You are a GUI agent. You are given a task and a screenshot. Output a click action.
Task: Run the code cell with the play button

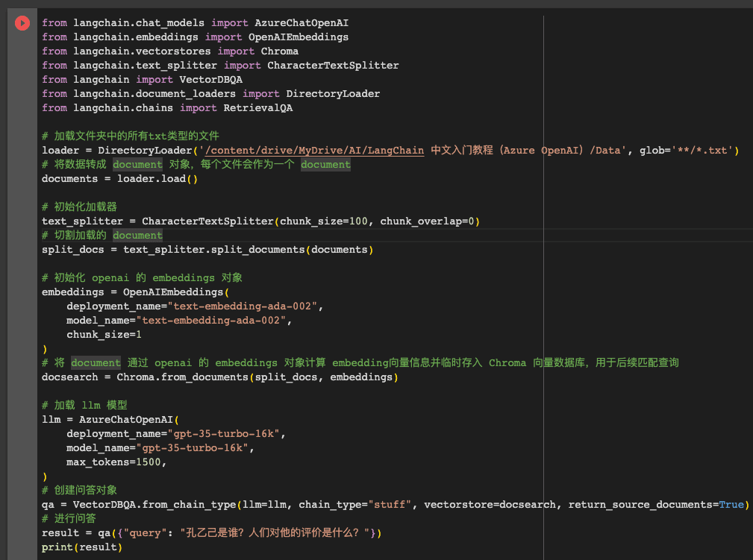click(x=22, y=23)
